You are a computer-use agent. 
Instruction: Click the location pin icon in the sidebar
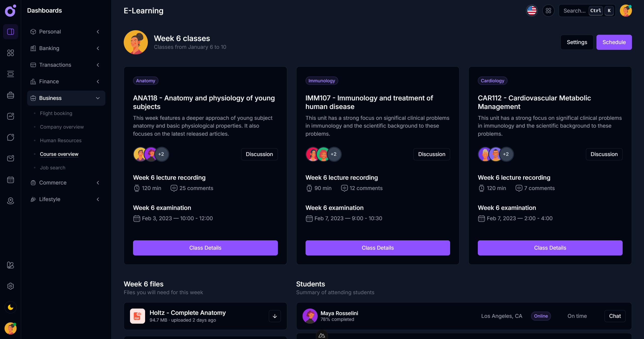click(x=10, y=201)
